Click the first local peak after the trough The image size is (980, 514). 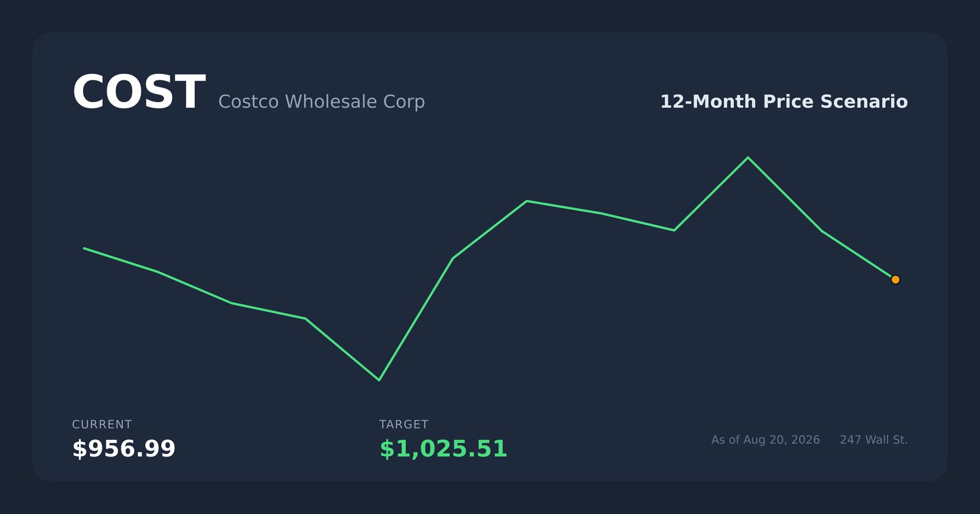[x=527, y=201]
